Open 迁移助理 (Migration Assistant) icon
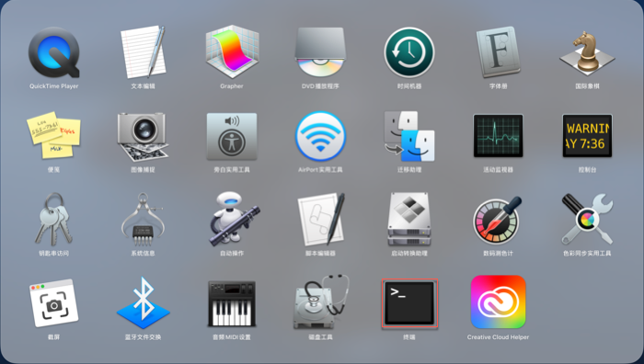The width and height of the screenshot is (644, 364). coord(409,136)
